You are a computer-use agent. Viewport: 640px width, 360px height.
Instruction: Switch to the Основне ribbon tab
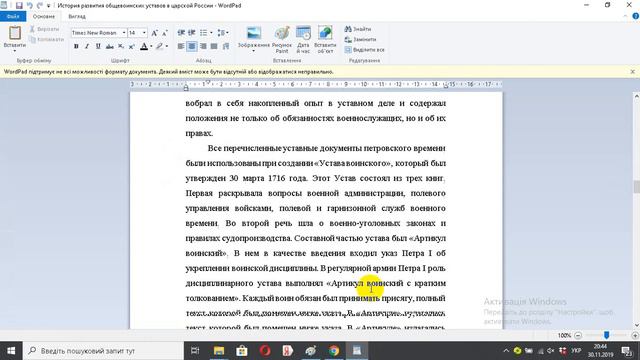click(44, 16)
